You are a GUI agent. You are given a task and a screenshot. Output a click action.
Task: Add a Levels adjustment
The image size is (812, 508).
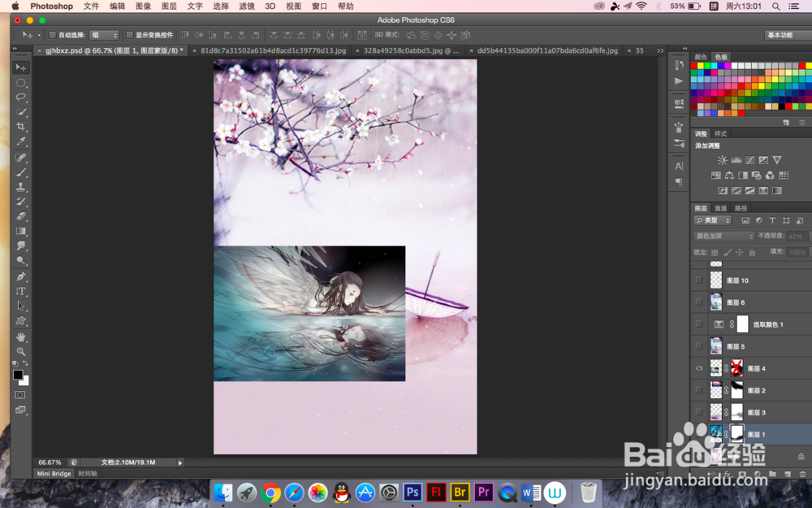tap(736, 160)
